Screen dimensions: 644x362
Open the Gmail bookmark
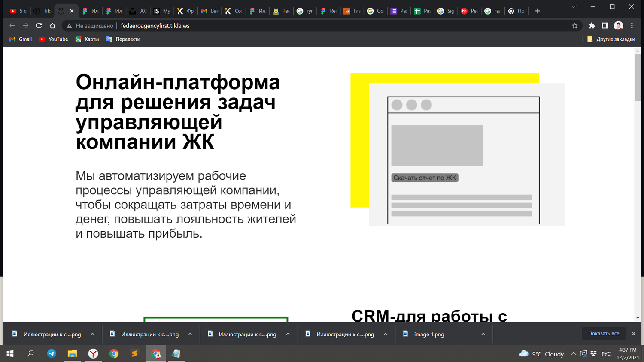tap(21, 39)
